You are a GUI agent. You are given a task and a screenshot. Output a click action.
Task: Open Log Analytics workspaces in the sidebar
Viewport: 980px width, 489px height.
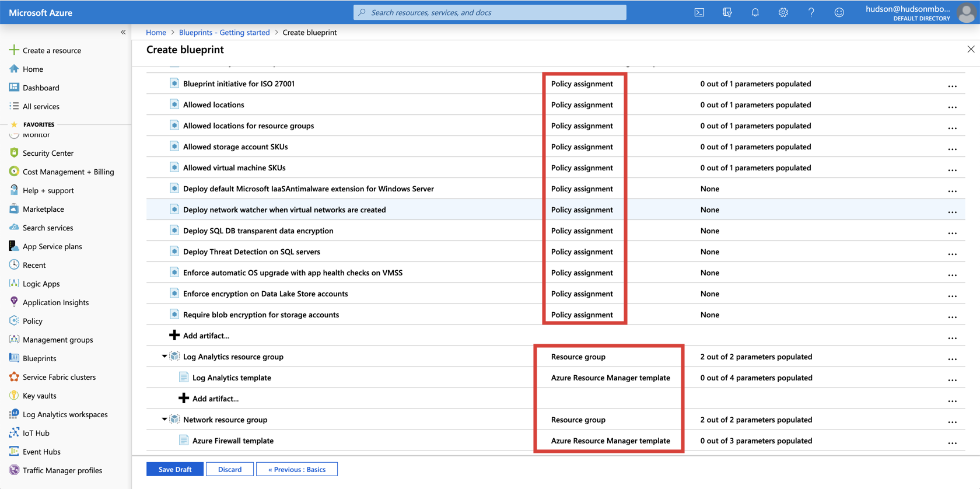(65, 414)
